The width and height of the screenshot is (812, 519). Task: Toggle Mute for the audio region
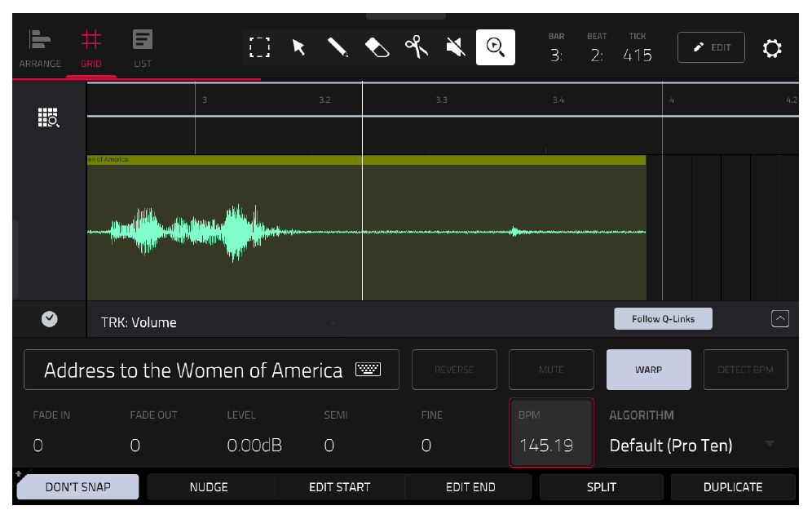pyautogui.click(x=551, y=370)
